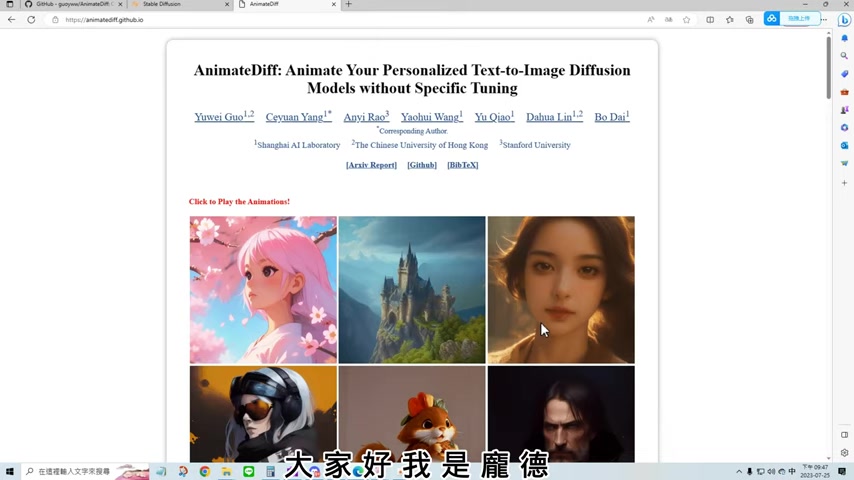Click the read aloud icon in address bar

[x=650, y=20]
